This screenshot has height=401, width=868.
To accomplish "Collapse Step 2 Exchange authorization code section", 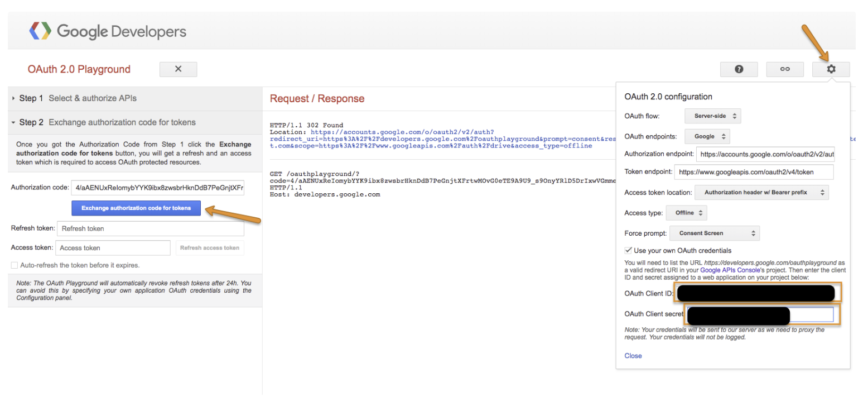I will 107,122.
